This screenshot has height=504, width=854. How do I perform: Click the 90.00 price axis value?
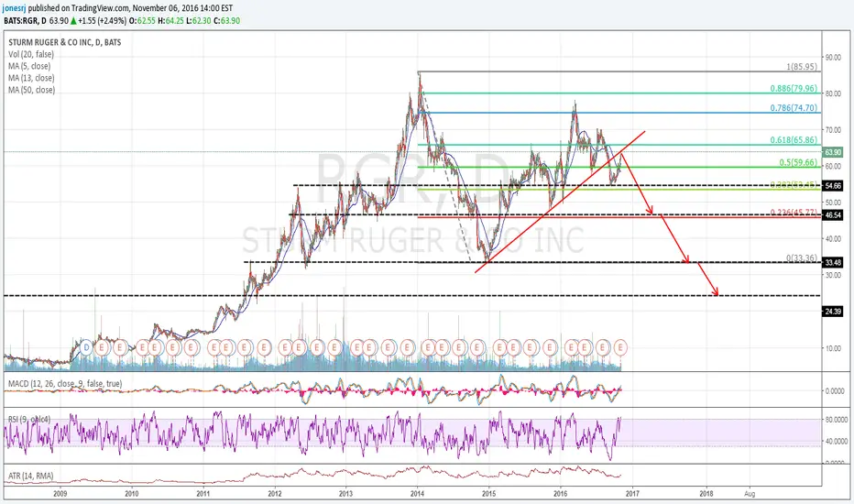click(x=833, y=57)
